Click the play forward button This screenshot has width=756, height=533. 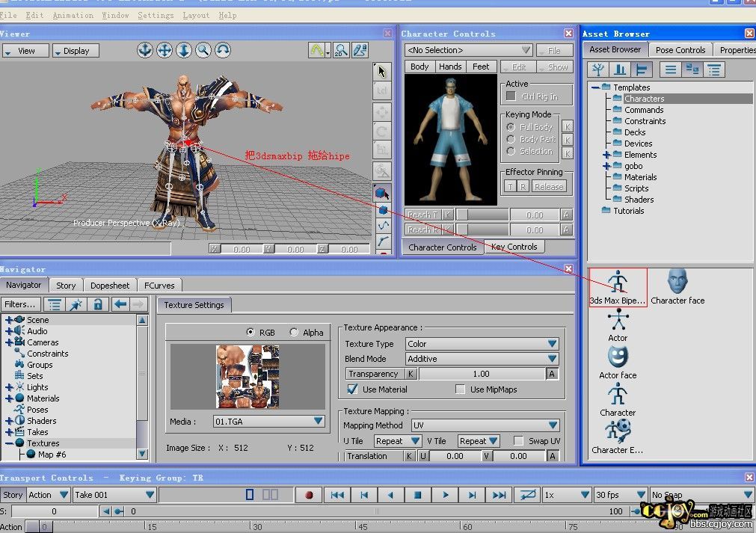pyautogui.click(x=446, y=495)
